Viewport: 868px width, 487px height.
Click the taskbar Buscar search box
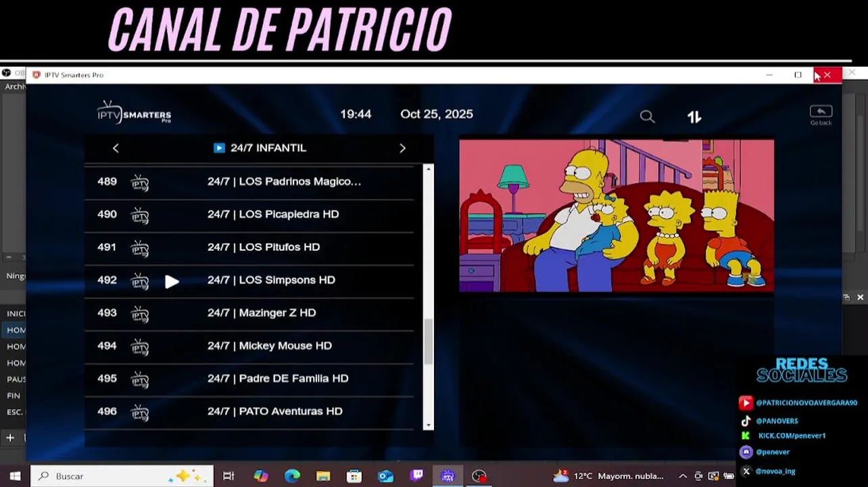(122, 476)
